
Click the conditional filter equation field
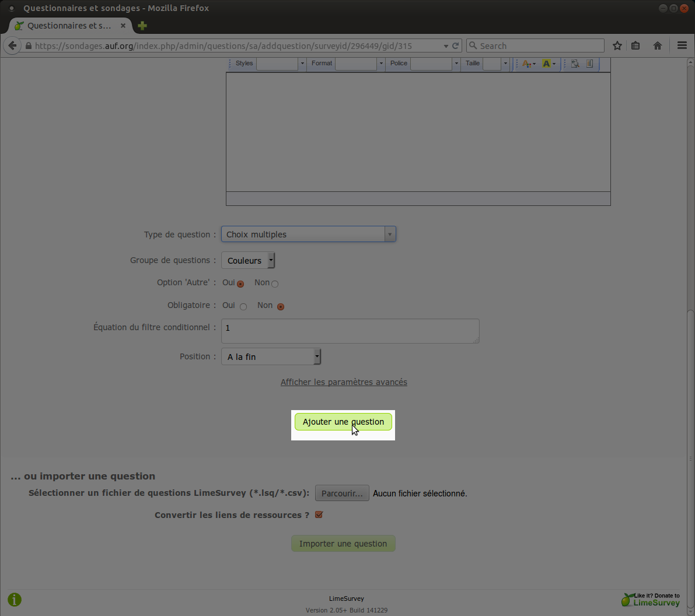pos(350,331)
